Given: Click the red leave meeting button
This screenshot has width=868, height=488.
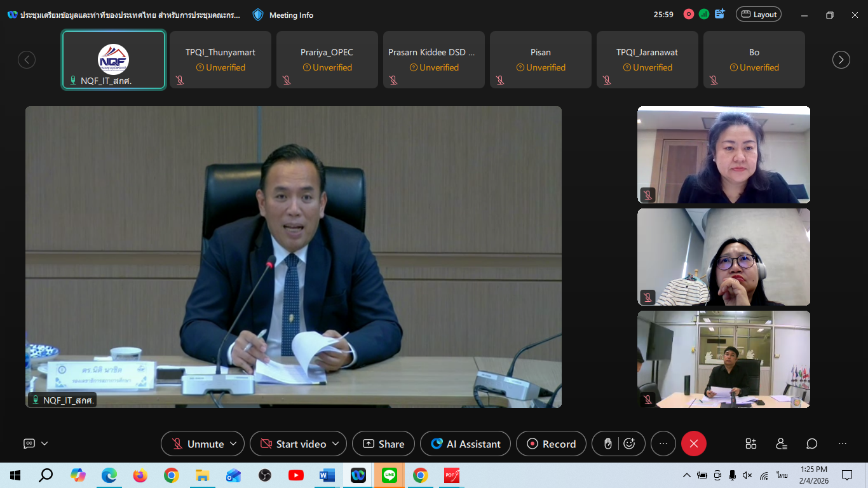Looking at the screenshot, I should pyautogui.click(x=694, y=444).
